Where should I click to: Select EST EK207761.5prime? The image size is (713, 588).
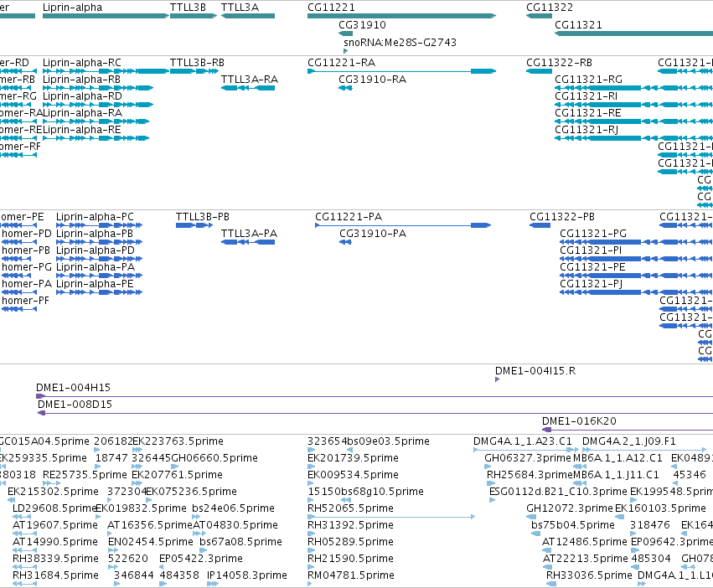177,475
